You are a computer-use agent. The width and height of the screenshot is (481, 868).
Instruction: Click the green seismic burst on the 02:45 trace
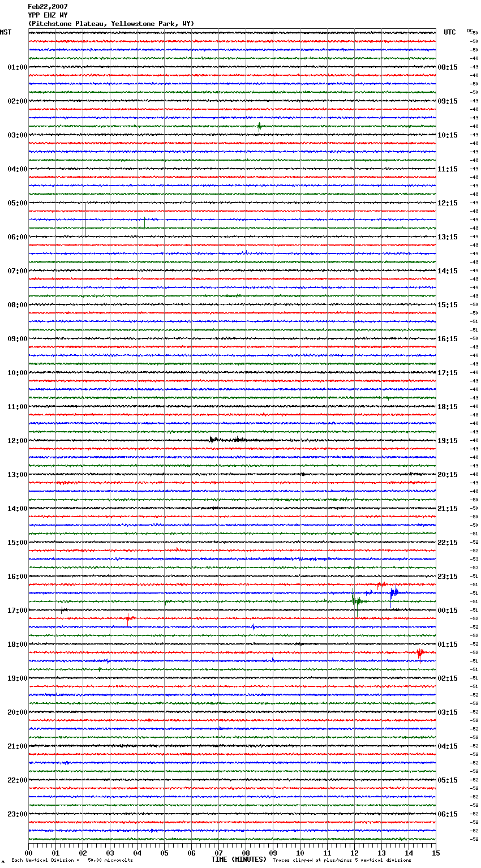coord(259,126)
